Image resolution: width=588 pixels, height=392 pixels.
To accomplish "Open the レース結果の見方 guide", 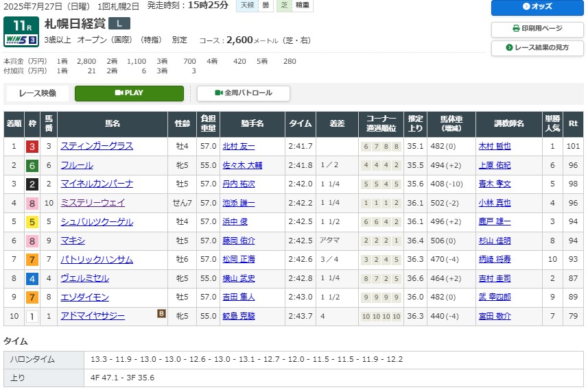I will pos(537,48).
